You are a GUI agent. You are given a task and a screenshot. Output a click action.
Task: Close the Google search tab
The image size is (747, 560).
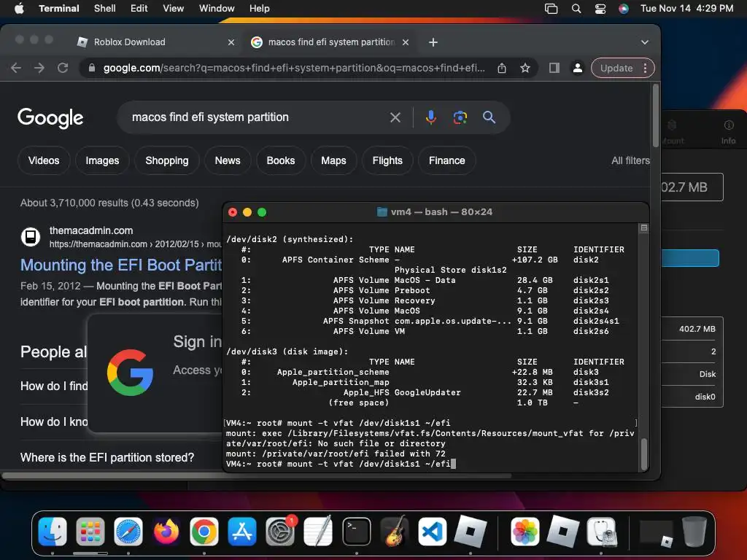pyautogui.click(x=406, y=42)
